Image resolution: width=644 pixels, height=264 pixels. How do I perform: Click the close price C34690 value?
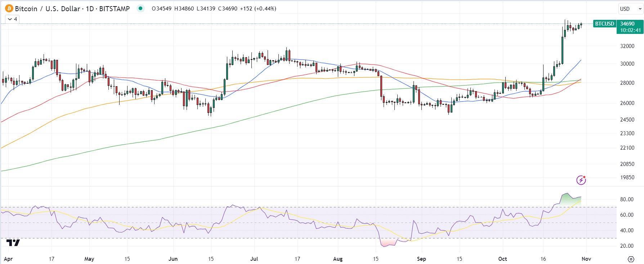click(x=228, y=9)
